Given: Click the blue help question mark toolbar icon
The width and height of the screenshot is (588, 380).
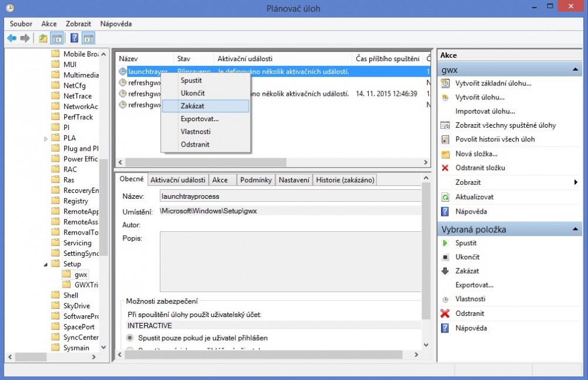Looking at the screenshot, I should pyautogui.click(x=74, y=38).
